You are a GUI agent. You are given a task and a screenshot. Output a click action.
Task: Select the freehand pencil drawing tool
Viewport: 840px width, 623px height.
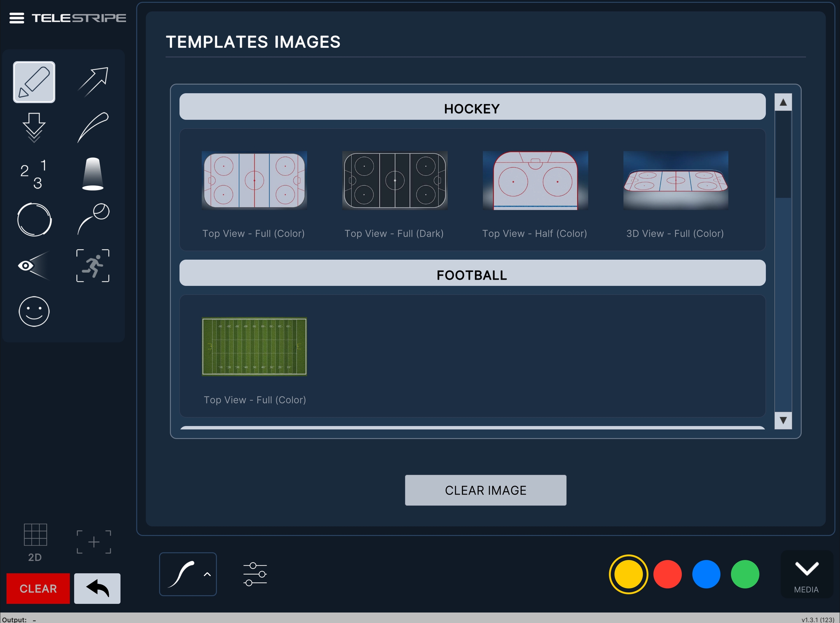pyautogui.click(x=34, y=82)
